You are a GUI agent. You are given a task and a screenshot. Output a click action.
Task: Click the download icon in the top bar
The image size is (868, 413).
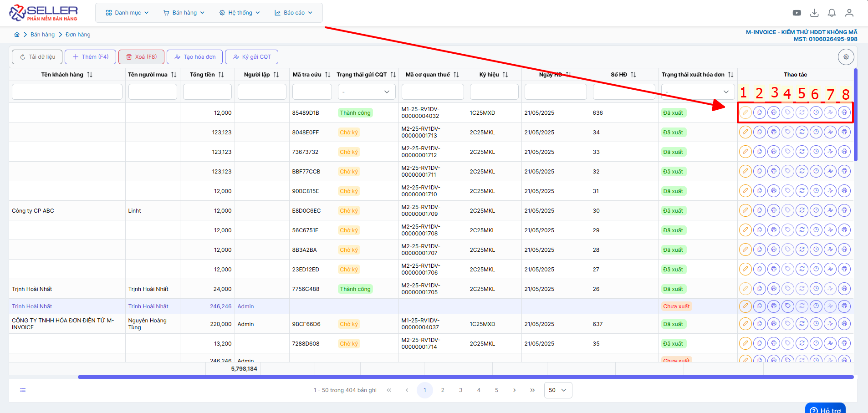click(814, 13)
